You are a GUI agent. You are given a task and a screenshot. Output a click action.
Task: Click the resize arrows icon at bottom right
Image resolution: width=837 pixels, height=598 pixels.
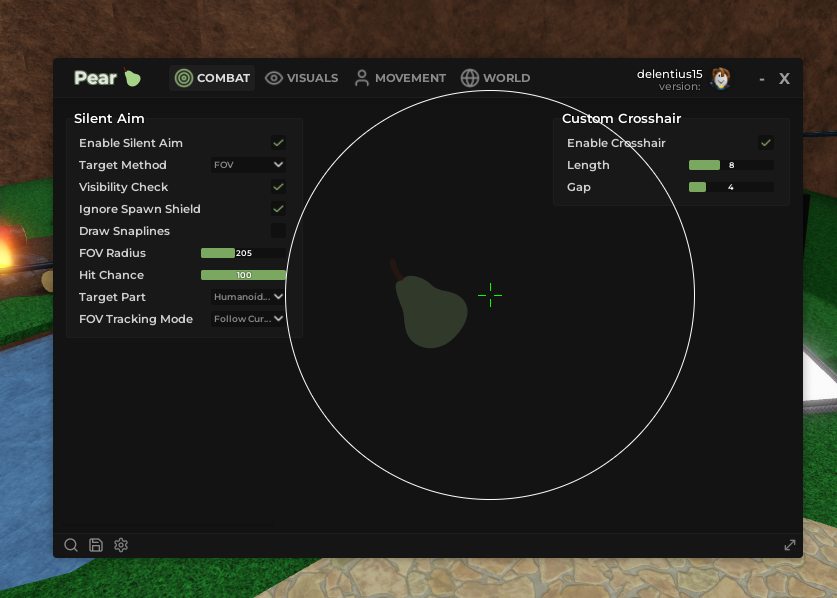[790, 545]
